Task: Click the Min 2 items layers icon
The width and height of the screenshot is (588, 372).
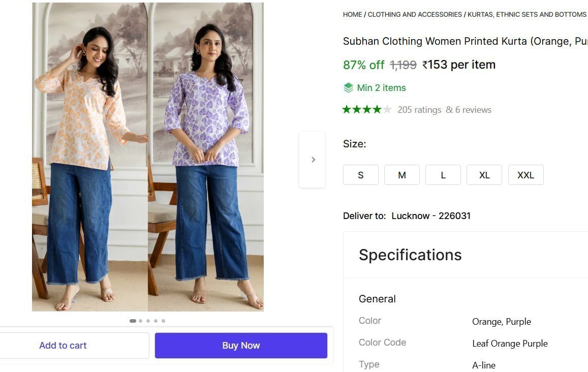Action: [348, 88]
